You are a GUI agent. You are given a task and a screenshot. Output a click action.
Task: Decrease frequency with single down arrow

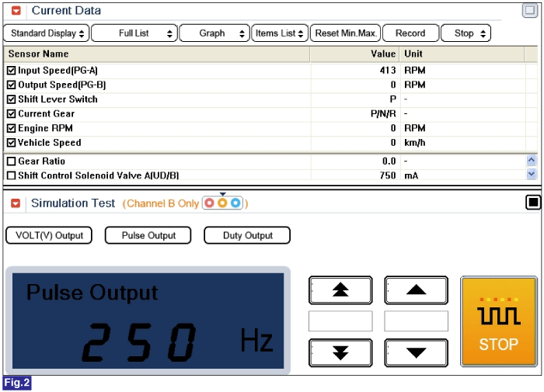coord(416,353)
